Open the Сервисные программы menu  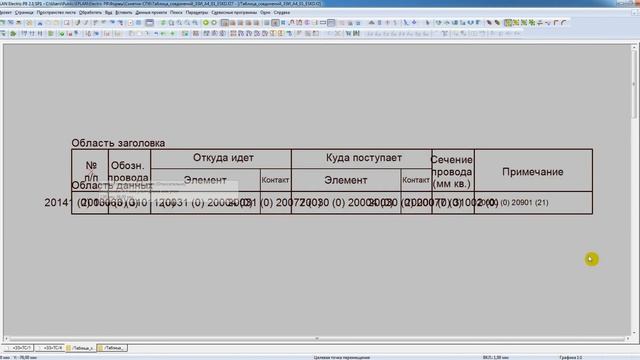[234, 13]
